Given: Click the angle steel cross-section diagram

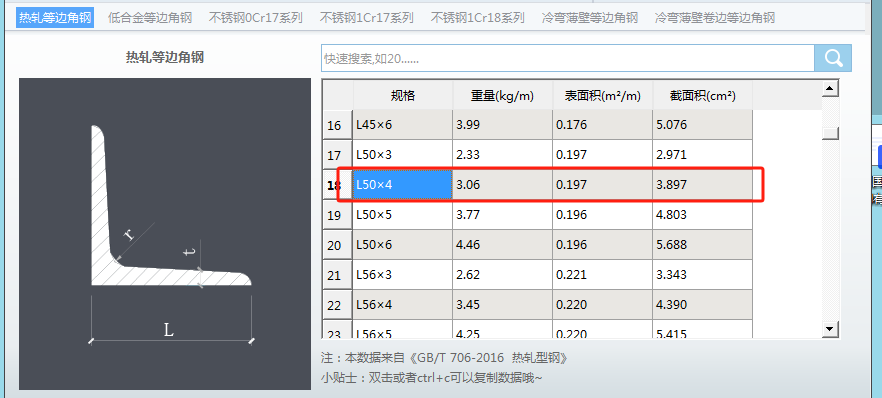Looking at the screenshot, I should pos(165,234).
